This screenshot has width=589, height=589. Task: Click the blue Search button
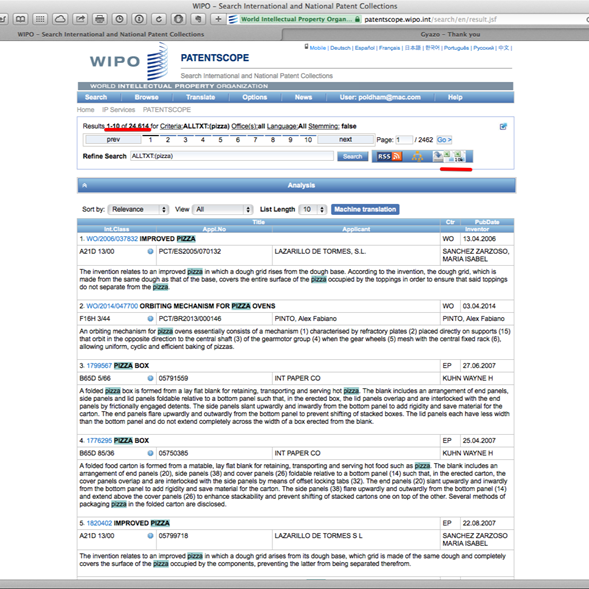352,156
